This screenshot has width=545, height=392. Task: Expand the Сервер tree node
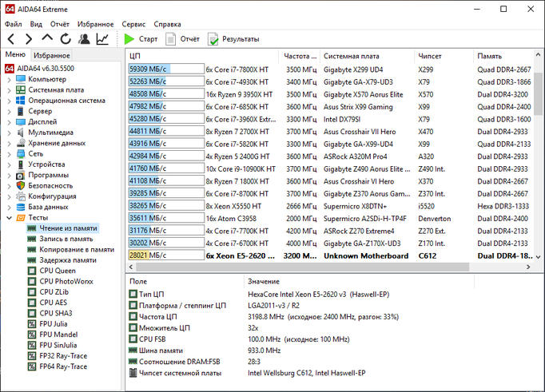[10, 112]
